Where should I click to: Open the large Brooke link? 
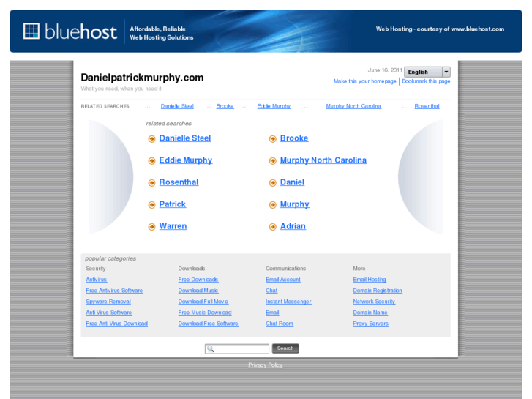coord(294,138)
